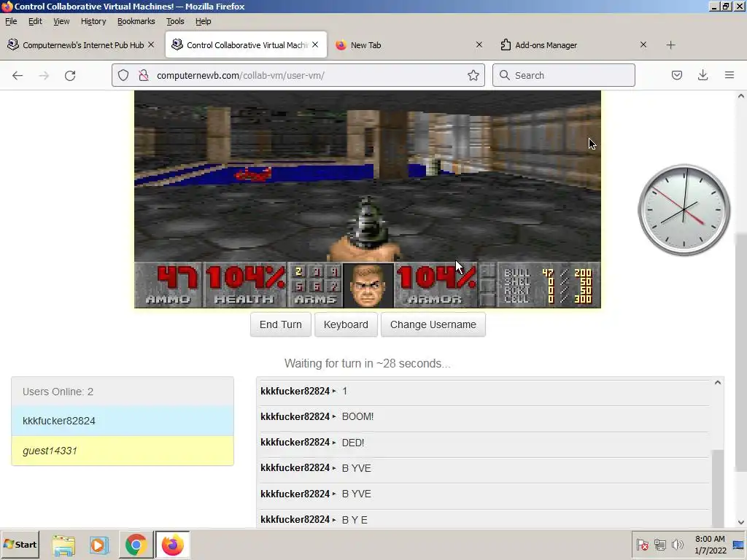Close the Add-ons Manager tab
This screenshot has height=560, width=747.
coord(643,44)
